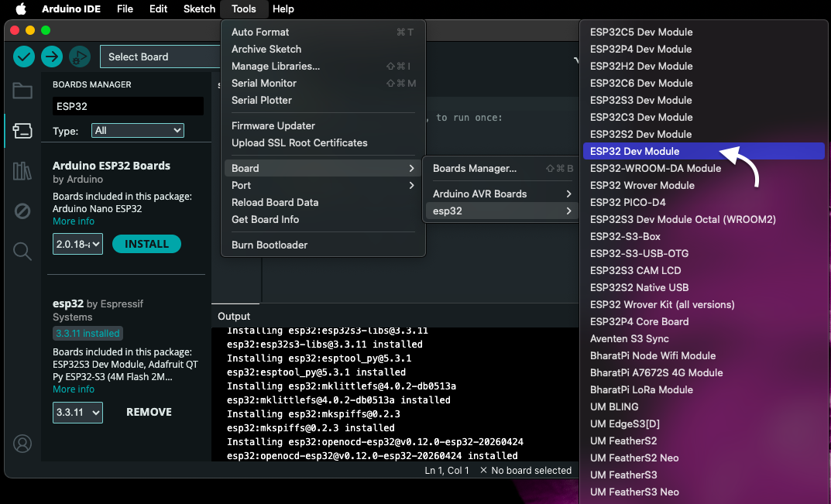Install the Arduino ESP32 Boards package
Image resolution: width=831 pixels, height=504 pixels.
point(147,244)
